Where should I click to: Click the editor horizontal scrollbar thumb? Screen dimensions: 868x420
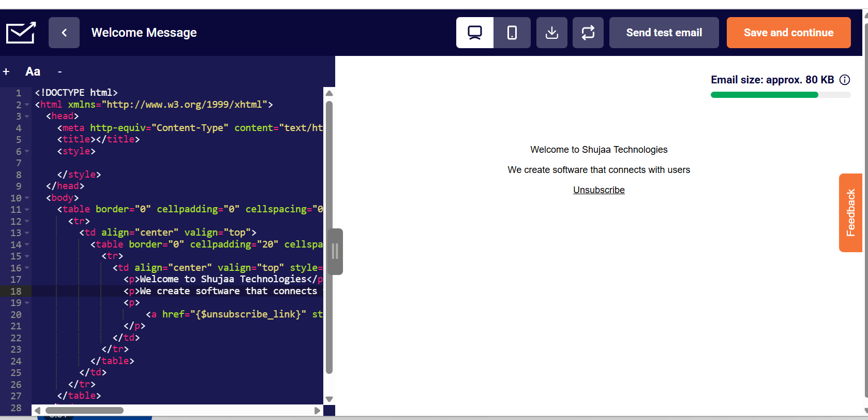coord(84,410)
